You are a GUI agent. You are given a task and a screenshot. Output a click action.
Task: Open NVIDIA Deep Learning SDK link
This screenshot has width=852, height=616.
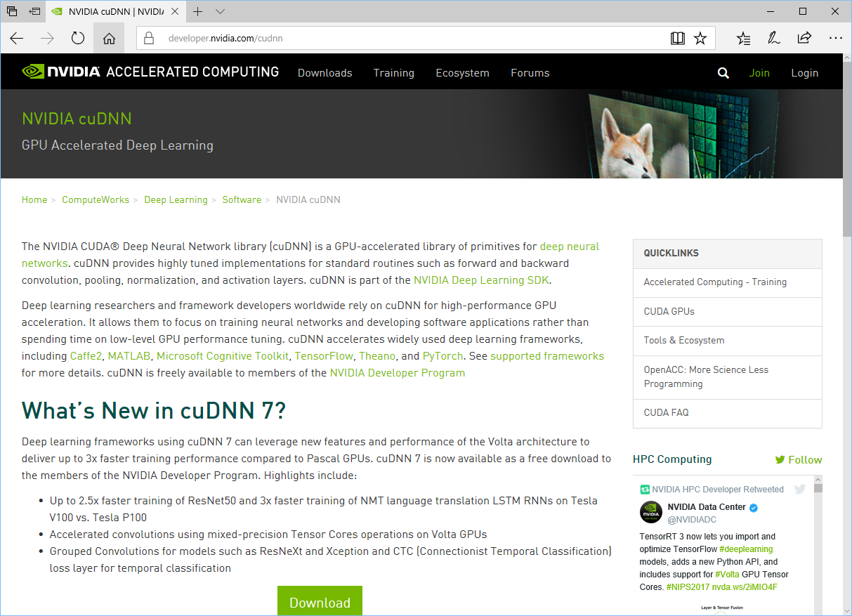point(481,280)
